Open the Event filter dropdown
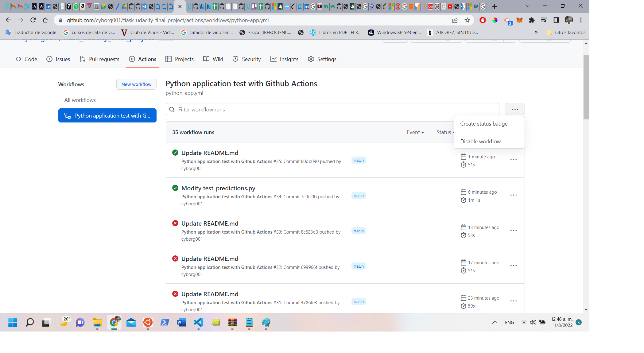Screen dimensions: 644x353 tap(415, 132)
